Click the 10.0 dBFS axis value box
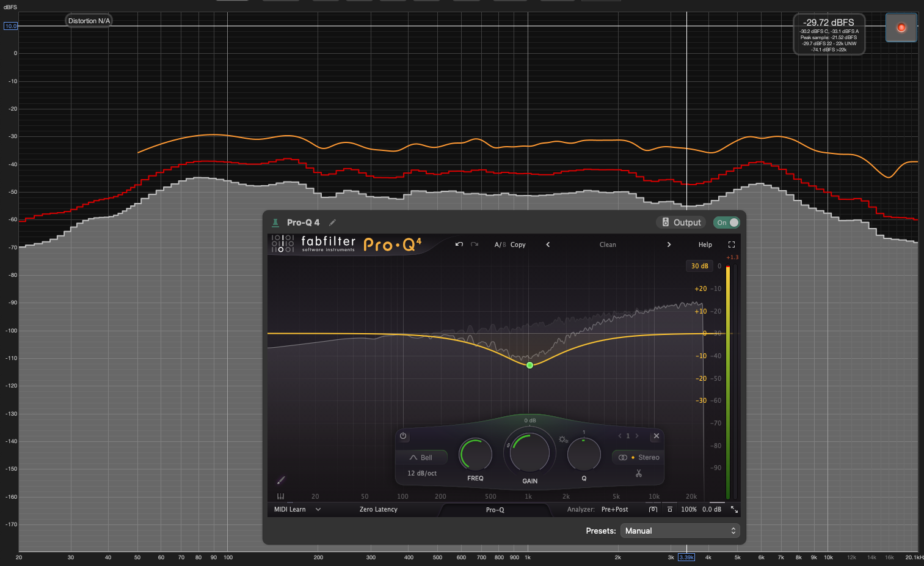The height and width of the screenshot is (566, 924). coord(11,26)
